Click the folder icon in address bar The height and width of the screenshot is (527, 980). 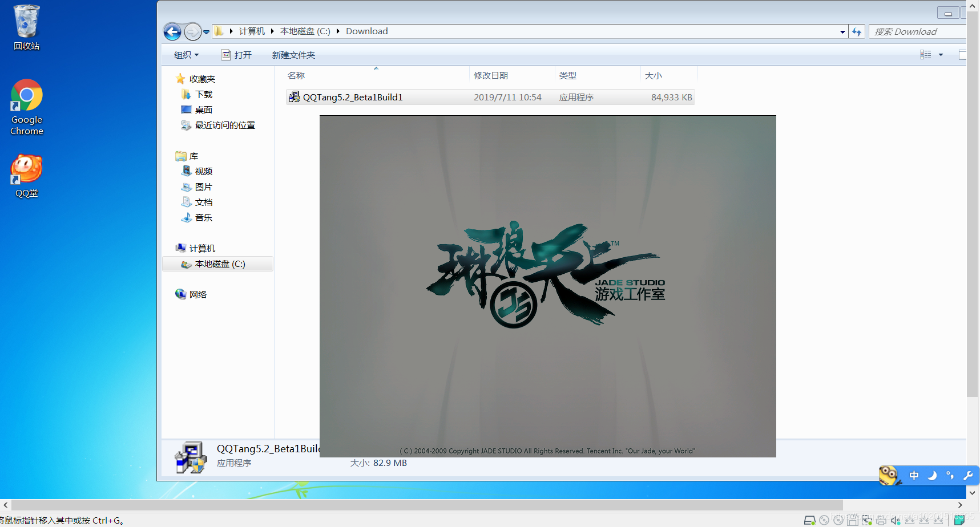(x=219, y=31)
